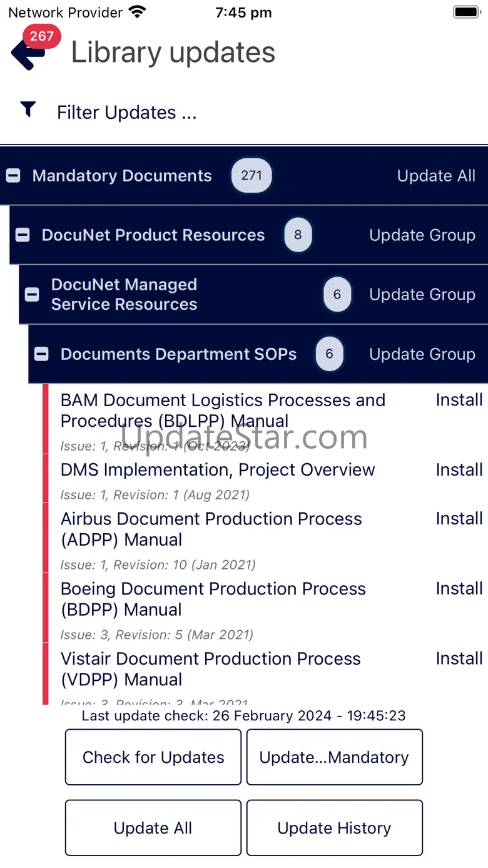488x868 pixels.
Task: Tap the Wi-Fi status icon
Action: (136, 12)
